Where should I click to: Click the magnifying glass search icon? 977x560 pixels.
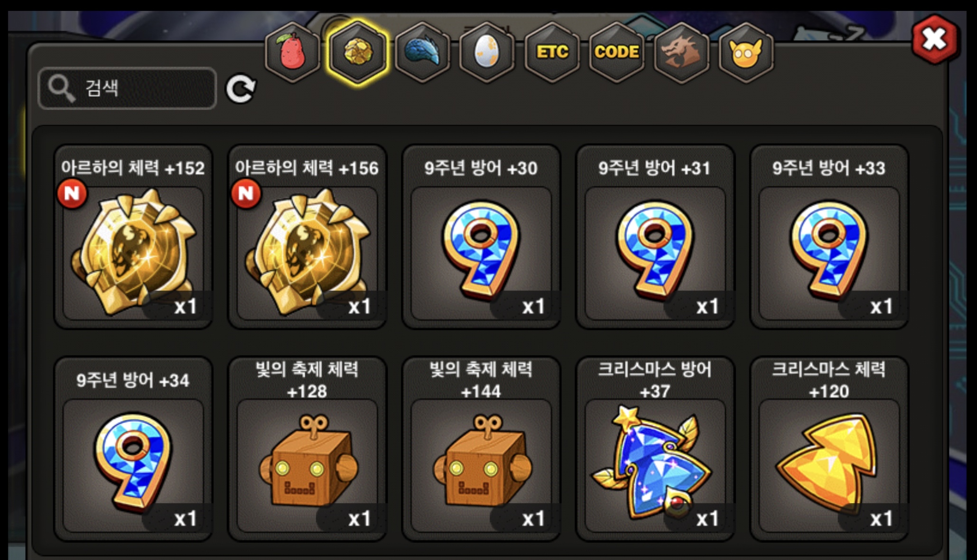click(61, 88)
